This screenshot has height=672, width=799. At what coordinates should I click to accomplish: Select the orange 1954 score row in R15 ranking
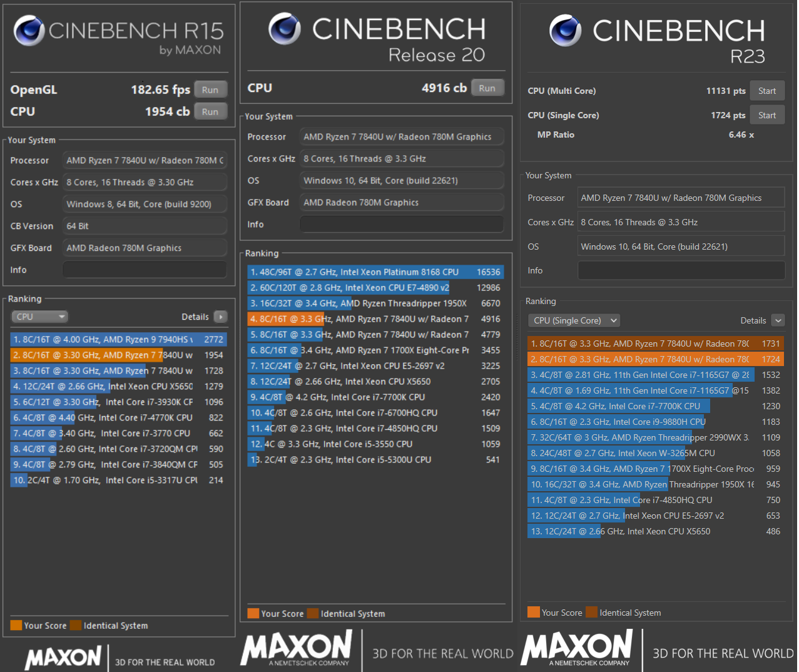point(118,355)
